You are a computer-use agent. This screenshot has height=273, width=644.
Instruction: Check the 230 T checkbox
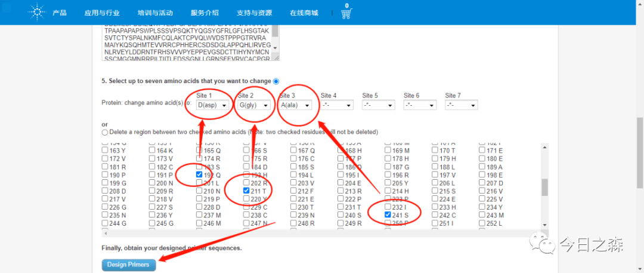coord(293,207)
